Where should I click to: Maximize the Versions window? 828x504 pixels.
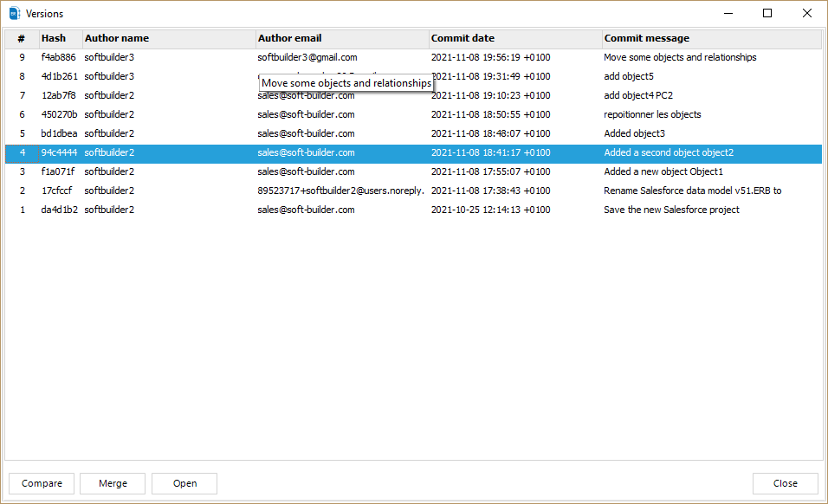pos(767,13)
